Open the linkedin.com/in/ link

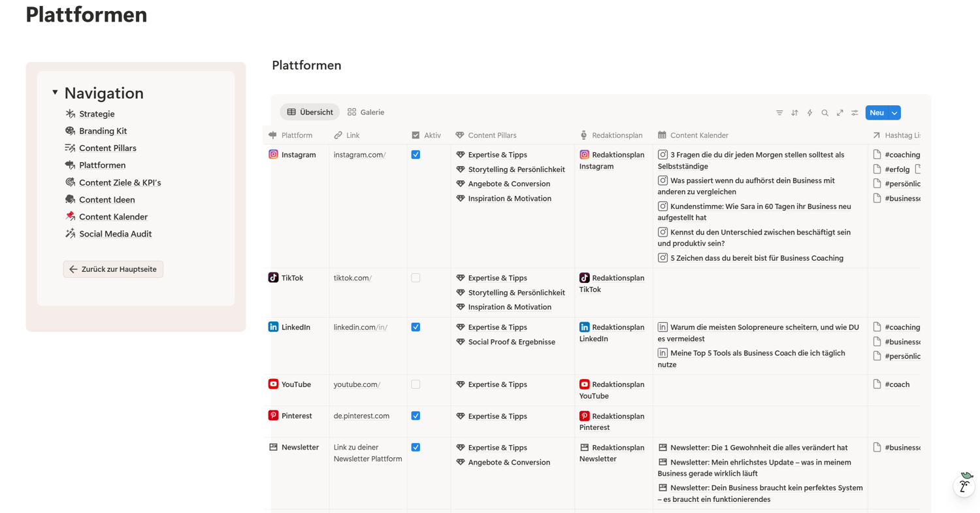pos(360,327)
